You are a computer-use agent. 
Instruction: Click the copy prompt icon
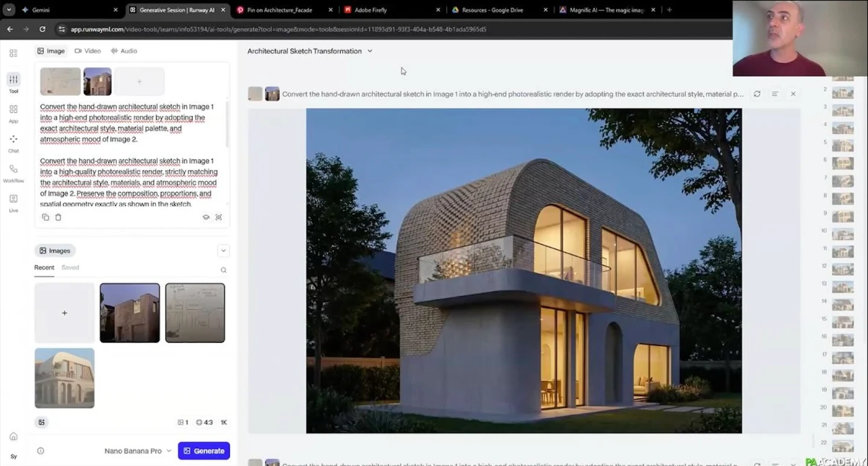(x=45, y=218)
